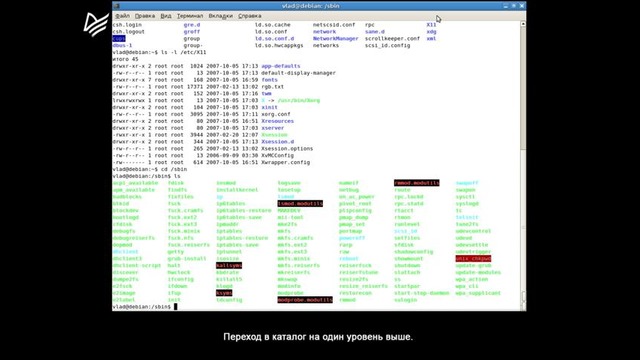
Task: Click the lsmod.modutils highlighted entry
Action: pyautogui.click(x=300, y=203)
